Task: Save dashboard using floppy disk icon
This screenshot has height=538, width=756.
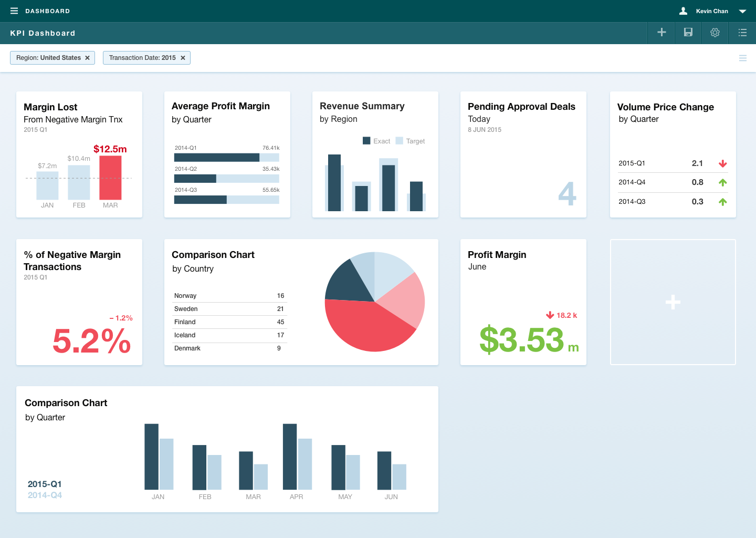Action: click(688, 33)
